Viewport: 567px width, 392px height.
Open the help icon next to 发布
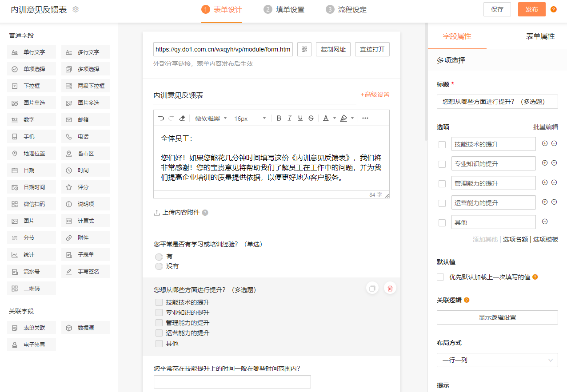click(554, 9)
